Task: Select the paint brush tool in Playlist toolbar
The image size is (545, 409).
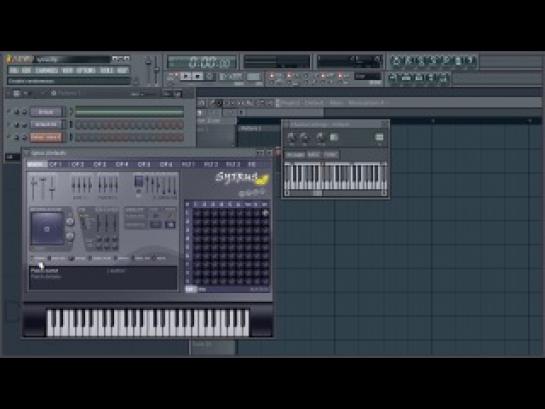Action: pyautogui.click(x=220, y=103)
